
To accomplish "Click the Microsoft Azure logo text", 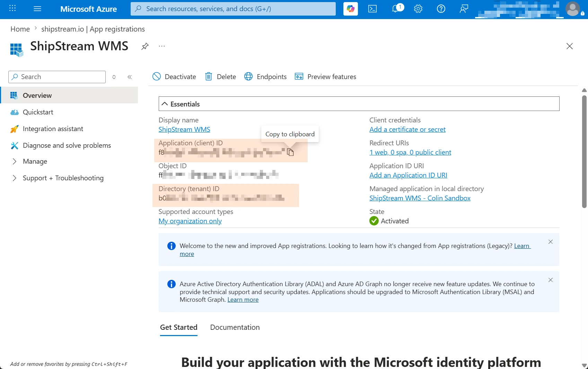I will [x=89, y=9].
